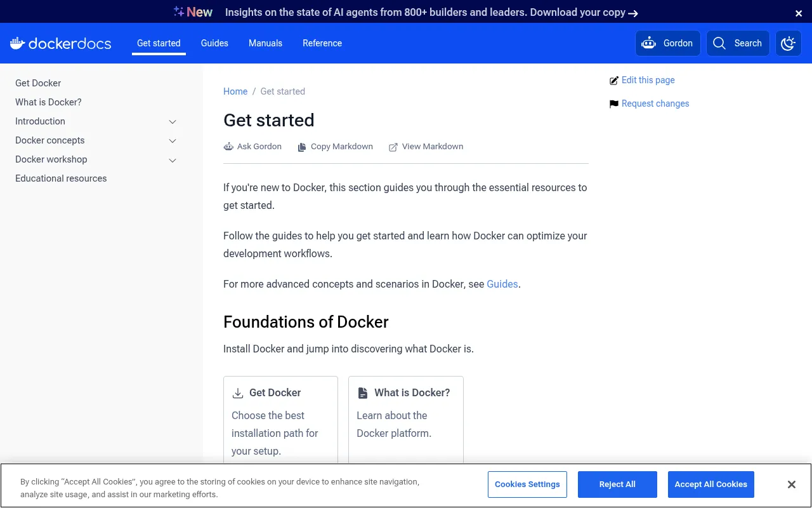Click the View Markdown external icon
Screen dimensions: 812x508
point(393,147)
